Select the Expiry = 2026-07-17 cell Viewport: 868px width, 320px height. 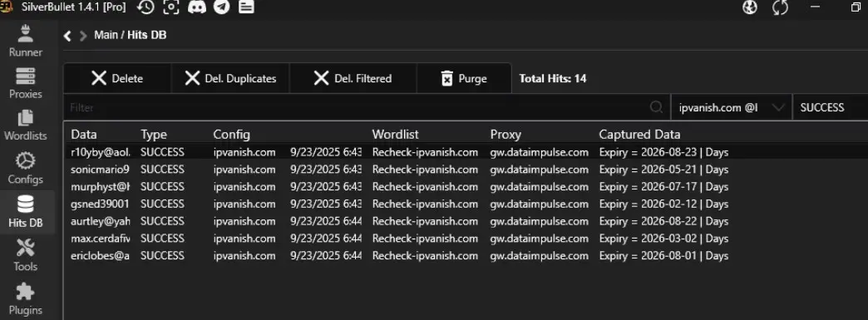click(663, 186)
